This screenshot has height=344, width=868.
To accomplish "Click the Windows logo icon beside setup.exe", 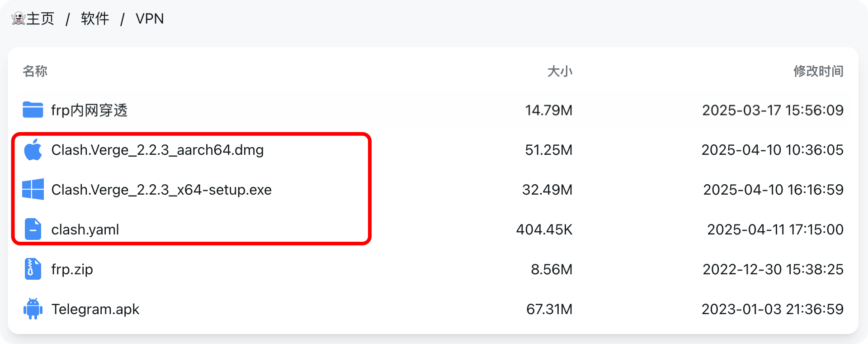I will pos(33,189).
